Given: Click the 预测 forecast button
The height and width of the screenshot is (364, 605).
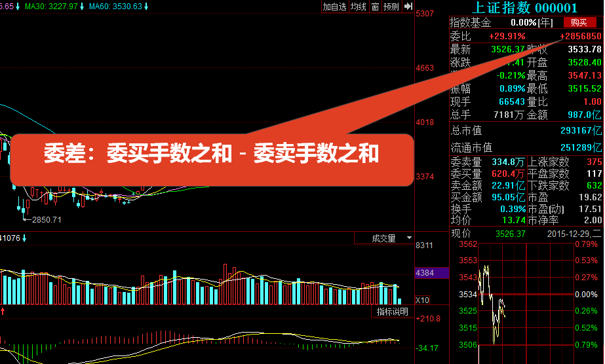Looking at the screenshot, I should click(391, 7).
